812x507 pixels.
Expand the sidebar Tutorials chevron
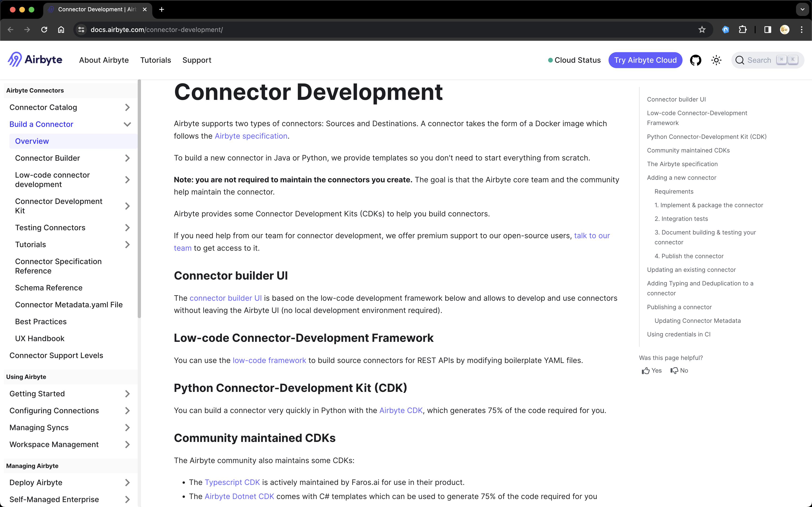pos(127,244)
